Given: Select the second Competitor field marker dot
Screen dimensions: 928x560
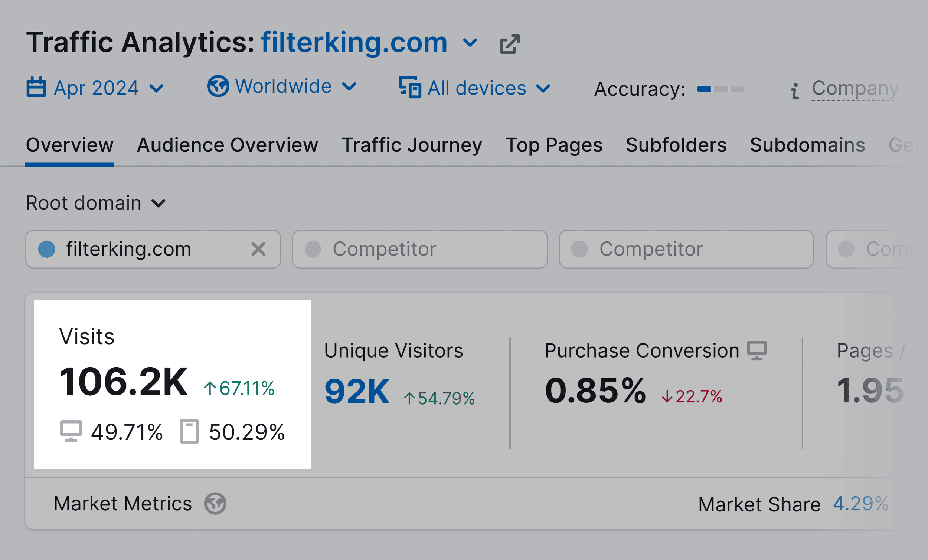Looking at the screenshot, I should point(580,249).
